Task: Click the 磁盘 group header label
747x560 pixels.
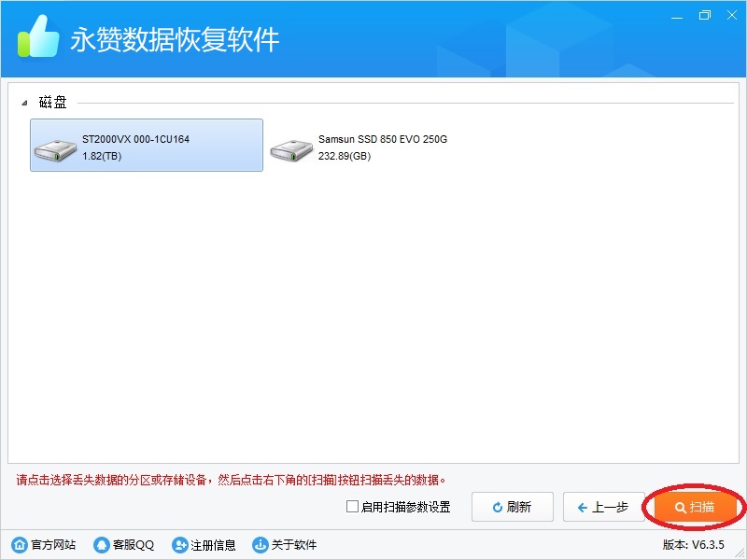Action: [x=53, y=103]
